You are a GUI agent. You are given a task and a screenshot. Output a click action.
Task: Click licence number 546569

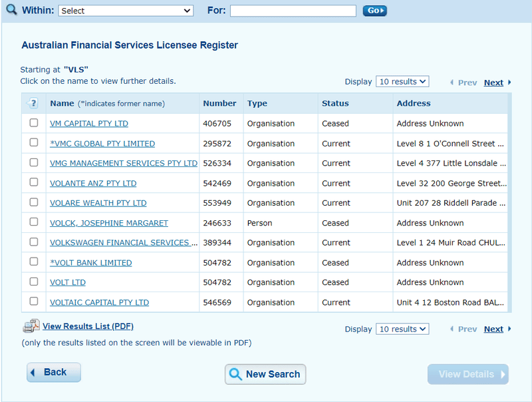[217, 303]
